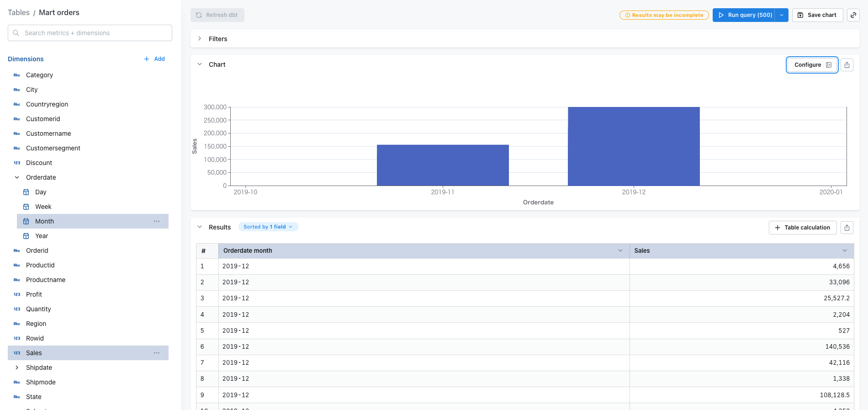Screen dimensions: 868x410
Task: Click the 2019-11 bar in chart
Action: click(x=443, y=165)
